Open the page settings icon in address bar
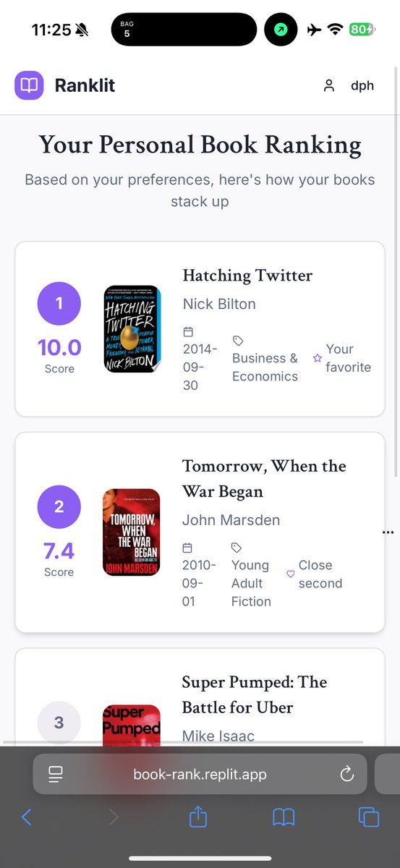Image resolution: width=400 pixels, height=868 pixels. [56, 775]
